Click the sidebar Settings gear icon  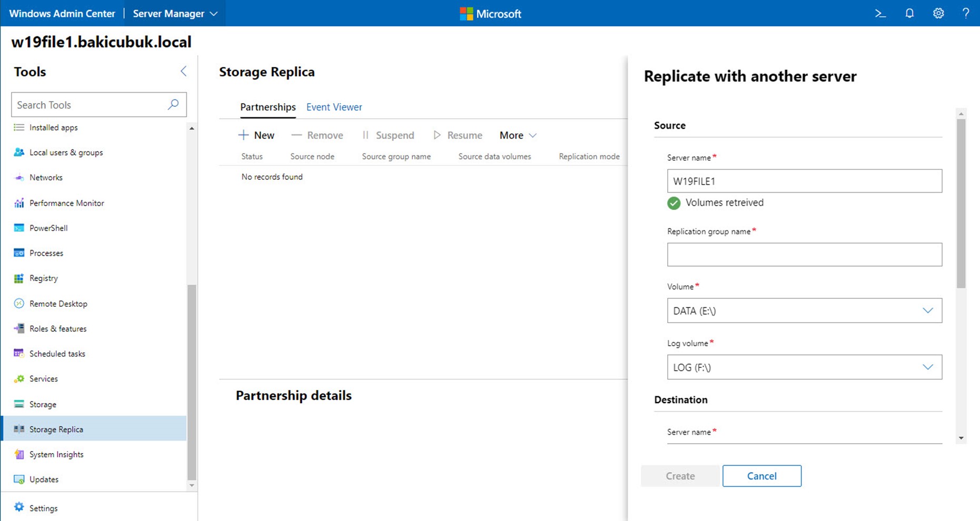pos(19,507)
